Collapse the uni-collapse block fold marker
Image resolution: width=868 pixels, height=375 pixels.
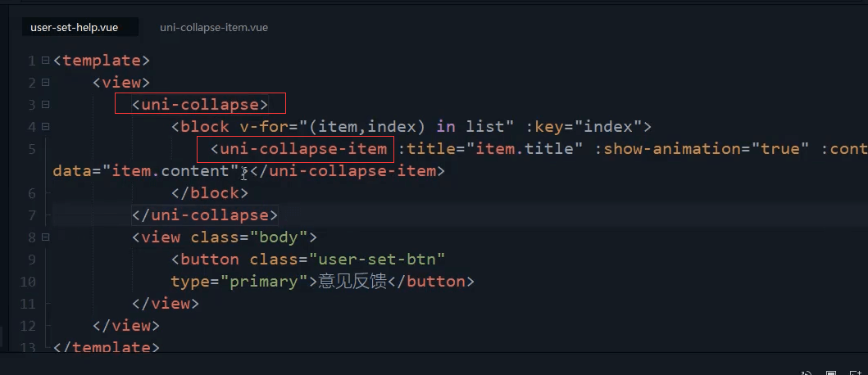(x=45, y=105)
